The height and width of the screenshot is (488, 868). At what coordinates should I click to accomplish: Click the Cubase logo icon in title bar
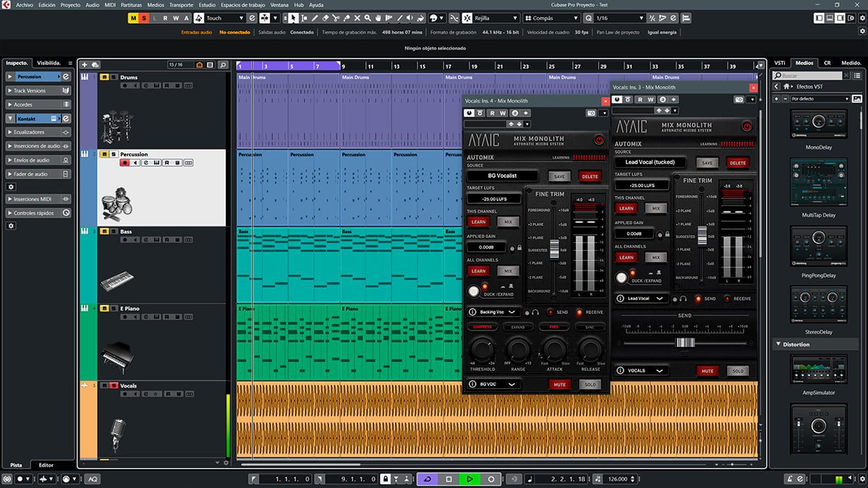7,4
